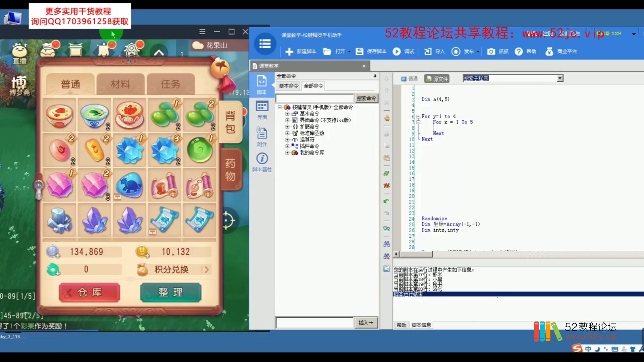Click the 整理 sort button in game
Image resolution: width=644 pixels, height=362 pixels.
click(171, 292)
